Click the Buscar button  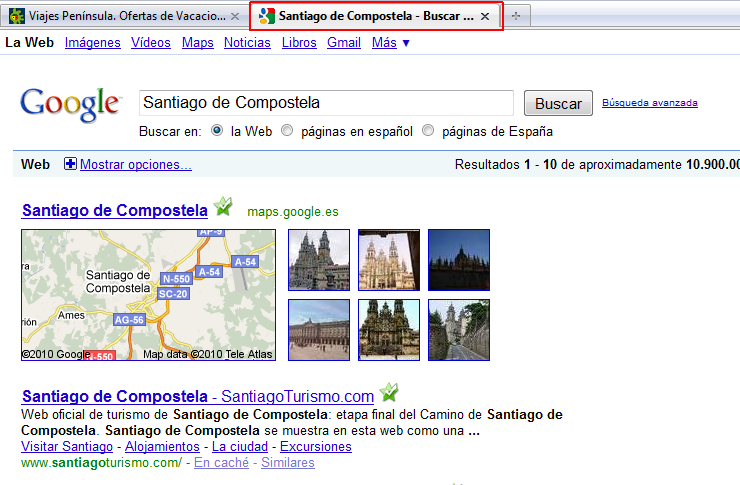coord(558,103)
